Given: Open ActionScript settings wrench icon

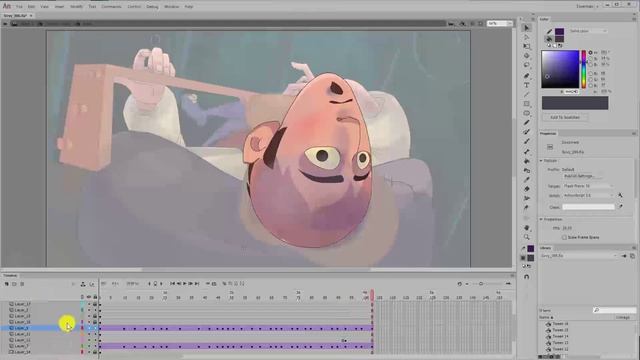Looking at the screenshot, I should point(620,196).
